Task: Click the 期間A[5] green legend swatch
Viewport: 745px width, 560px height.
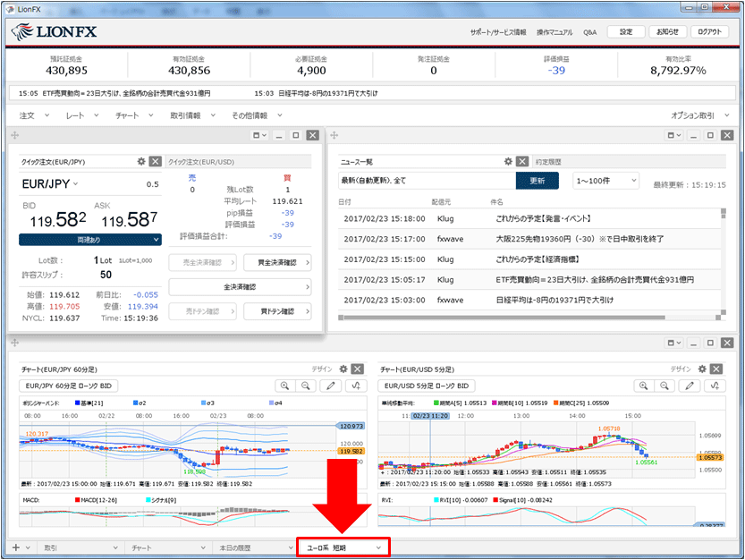Action: (x=436, y=403)
